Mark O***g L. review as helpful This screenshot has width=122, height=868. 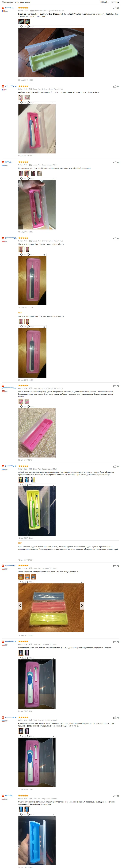pyautogui.click(x=115, y=162)
